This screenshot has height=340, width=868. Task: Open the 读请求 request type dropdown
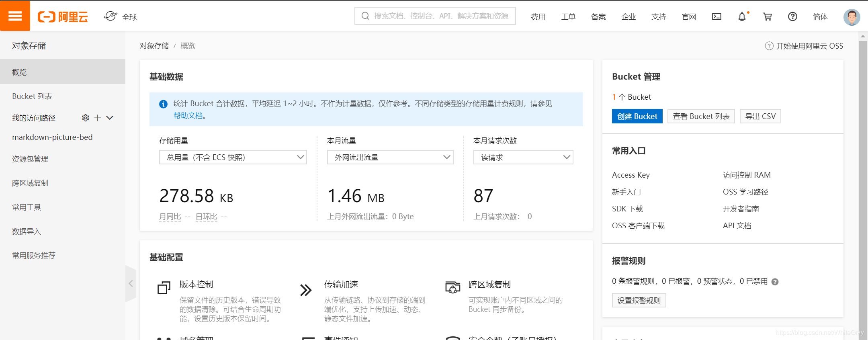click(x=523, y=157)
